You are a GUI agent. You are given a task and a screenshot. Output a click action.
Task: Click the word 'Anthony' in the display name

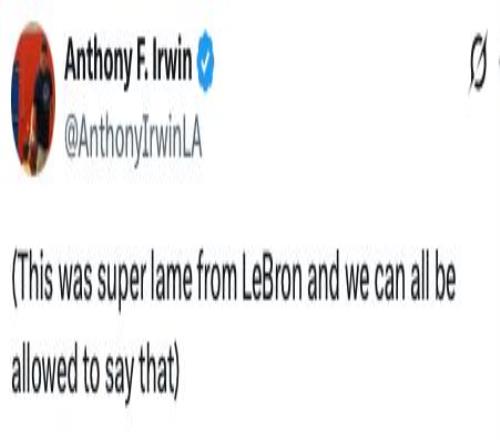[x=97, y=62]
